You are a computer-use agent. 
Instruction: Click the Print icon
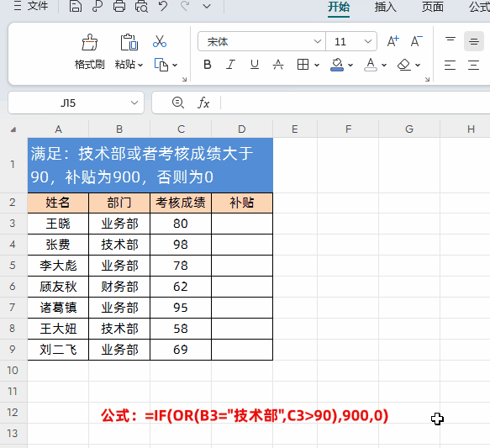tap(119, 6)
